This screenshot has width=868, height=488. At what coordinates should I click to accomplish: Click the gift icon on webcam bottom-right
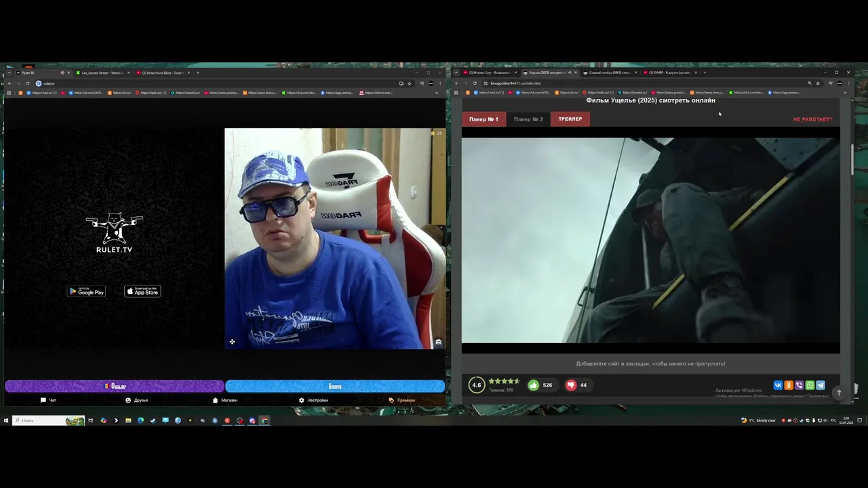(438, 342)
